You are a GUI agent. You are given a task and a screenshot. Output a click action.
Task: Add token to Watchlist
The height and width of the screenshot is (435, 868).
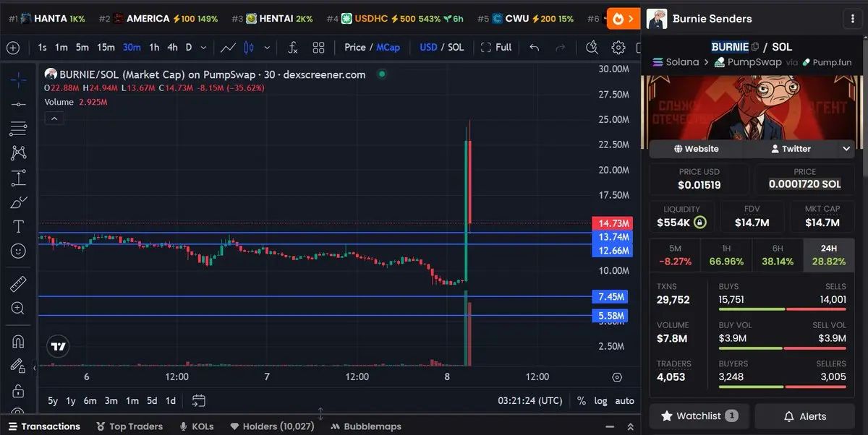tap(699, 416)
